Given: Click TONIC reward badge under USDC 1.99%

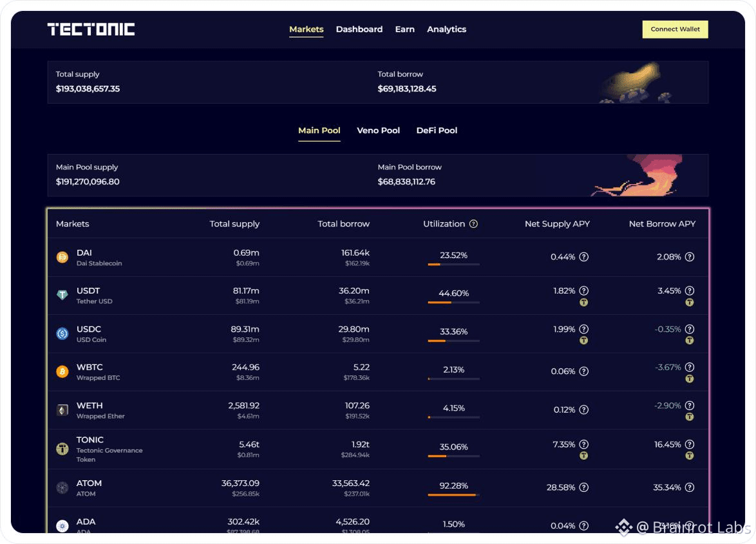Looking at the screenshot, I should (x=584, y=341).
